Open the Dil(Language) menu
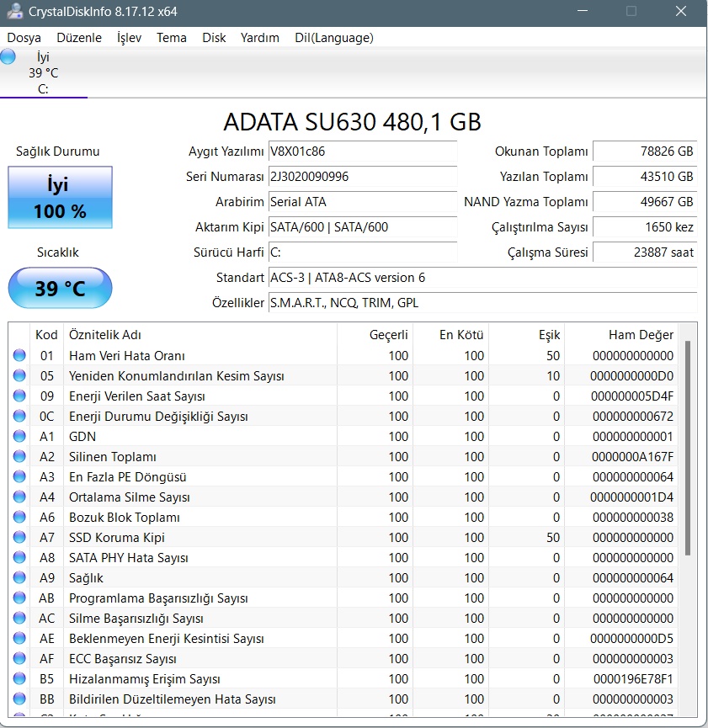Screen dimensions: 708x728 click(334, 38)
